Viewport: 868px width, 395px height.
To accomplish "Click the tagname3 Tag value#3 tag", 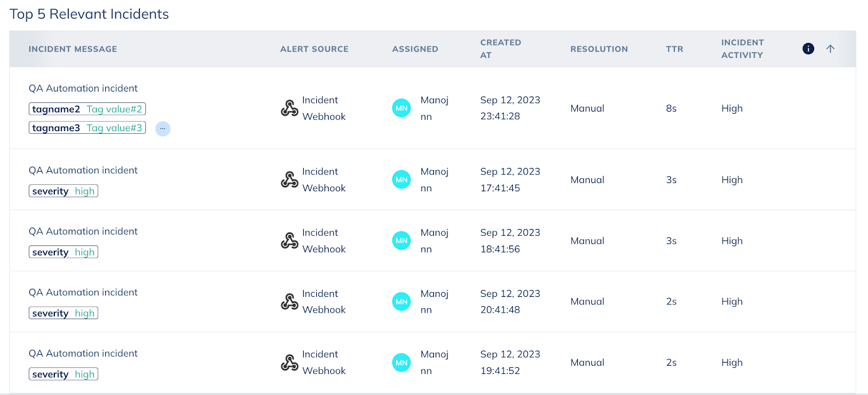I will tap(87, 128).
